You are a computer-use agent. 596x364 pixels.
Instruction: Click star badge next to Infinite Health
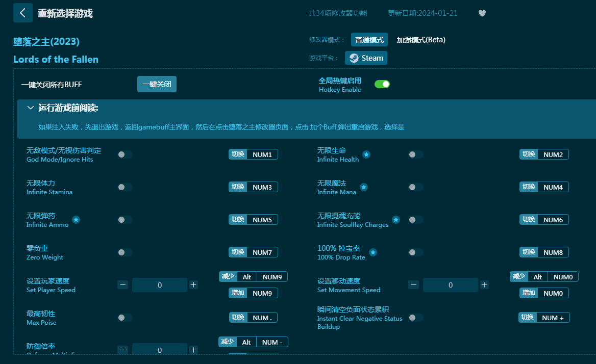coord(366,154)
